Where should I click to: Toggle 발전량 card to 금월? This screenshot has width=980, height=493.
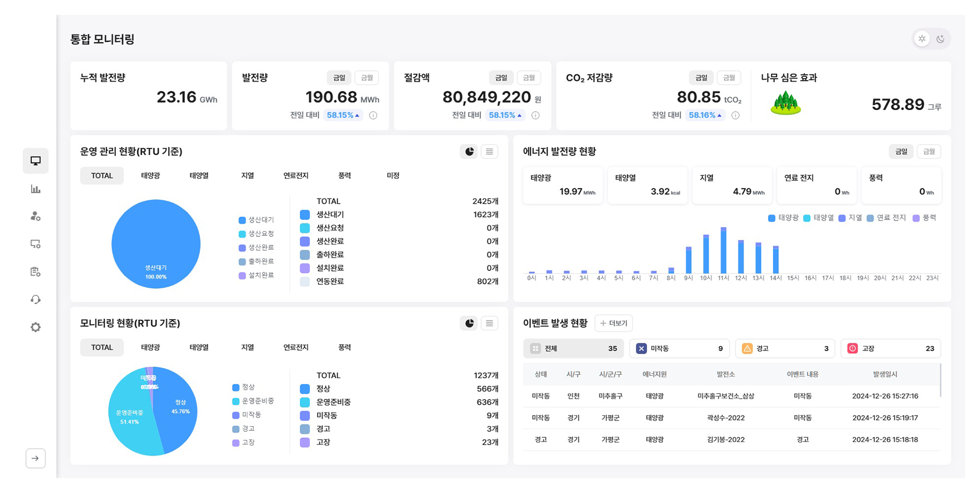pyautogui.click(x=366, y=78)
